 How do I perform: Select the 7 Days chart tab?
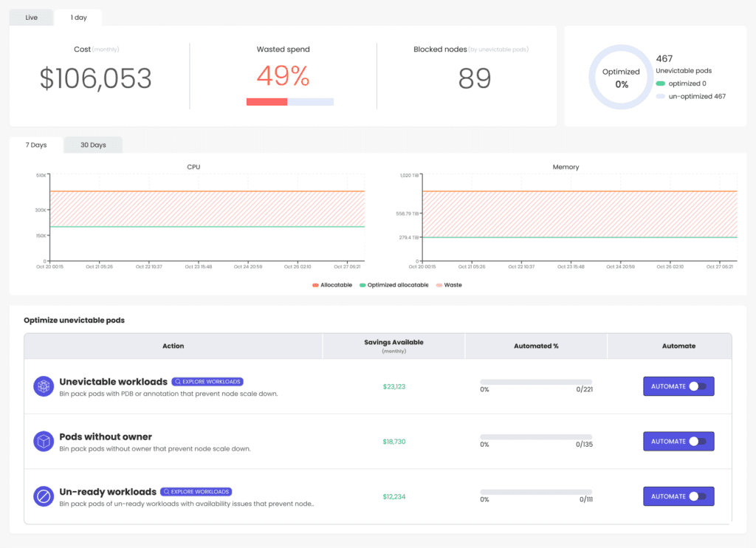click(35, 145)
